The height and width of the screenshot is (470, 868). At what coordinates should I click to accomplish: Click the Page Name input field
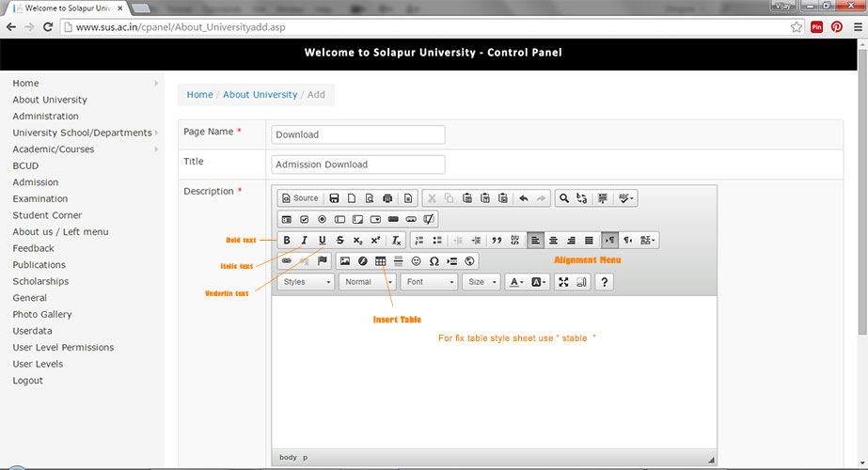point(358,134)
